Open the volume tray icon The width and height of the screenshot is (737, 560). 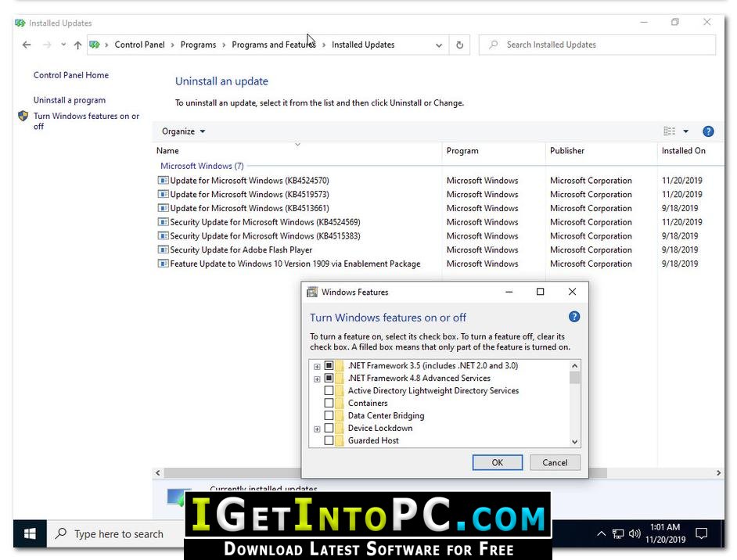pos(635,533)
